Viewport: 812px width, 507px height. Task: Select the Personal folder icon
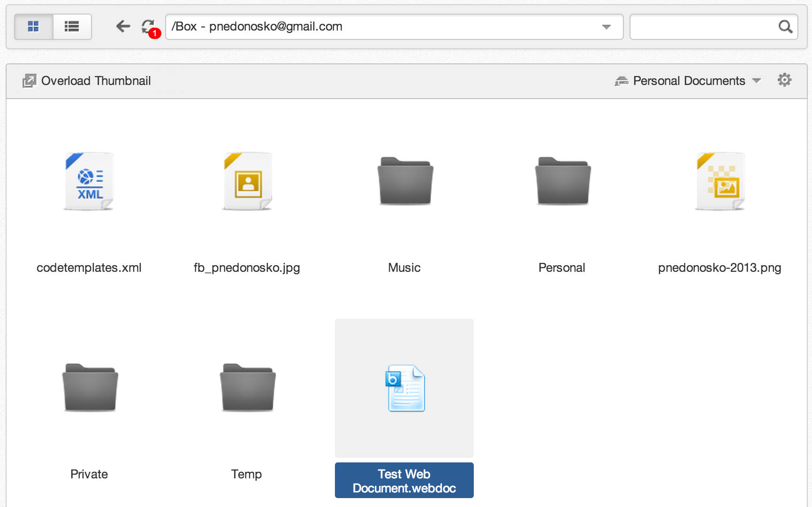coord(563,181)
